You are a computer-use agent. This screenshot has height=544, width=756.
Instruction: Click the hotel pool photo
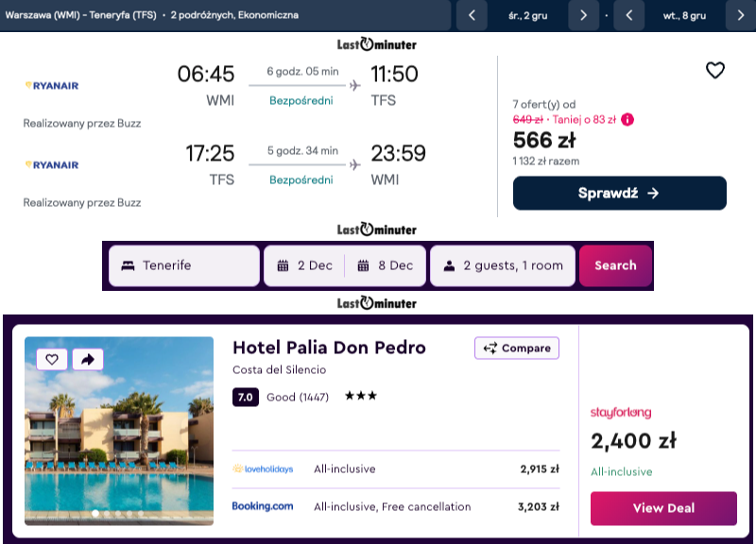[119, 431]
